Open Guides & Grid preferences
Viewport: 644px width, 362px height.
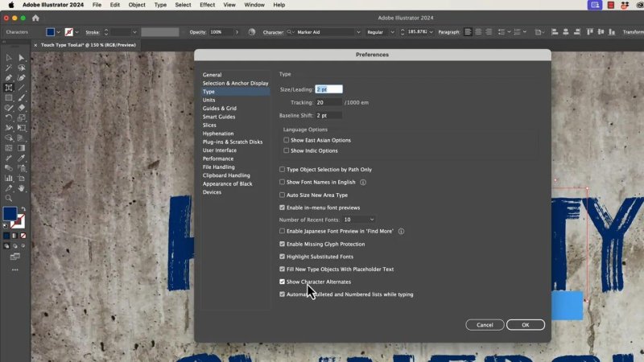coord(219,109)
